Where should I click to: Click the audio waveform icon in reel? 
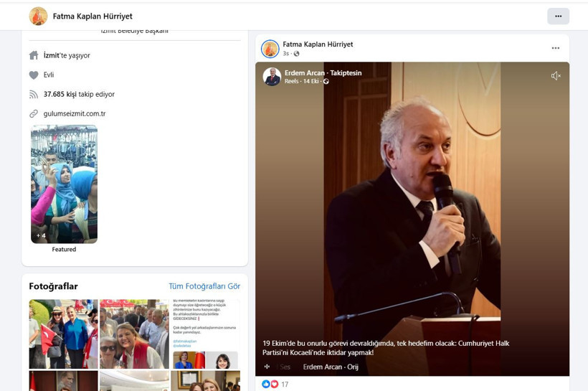click(x=267, y=367)
